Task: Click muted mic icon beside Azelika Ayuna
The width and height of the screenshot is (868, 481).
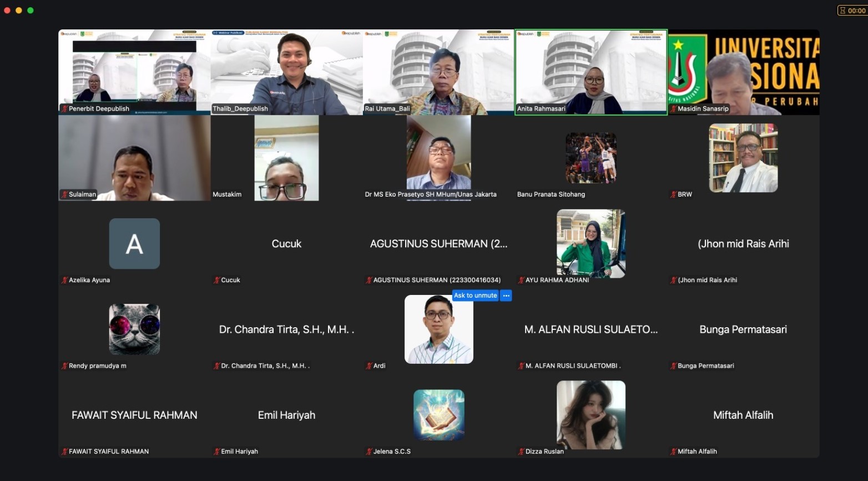Action: [64, 280]
